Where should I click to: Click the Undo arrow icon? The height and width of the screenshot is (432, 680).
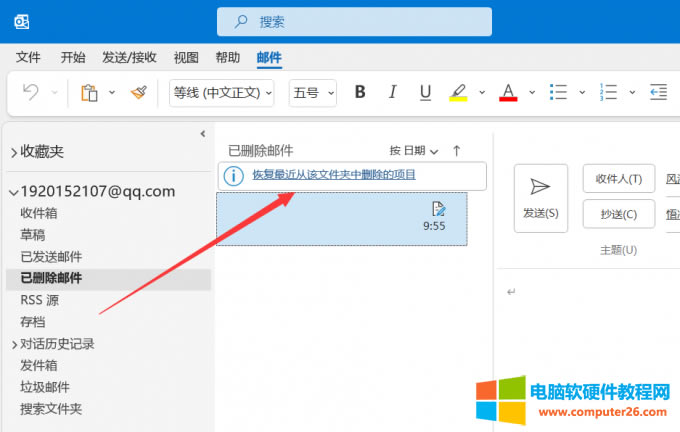(31, 93)
